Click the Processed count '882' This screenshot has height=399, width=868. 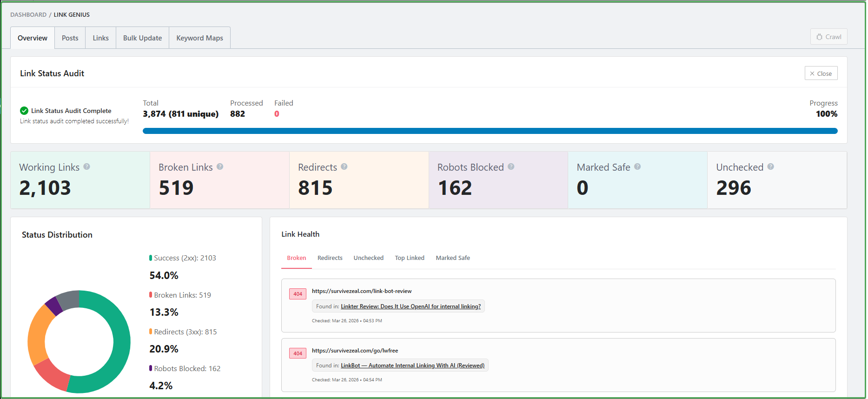pos(238,114)
